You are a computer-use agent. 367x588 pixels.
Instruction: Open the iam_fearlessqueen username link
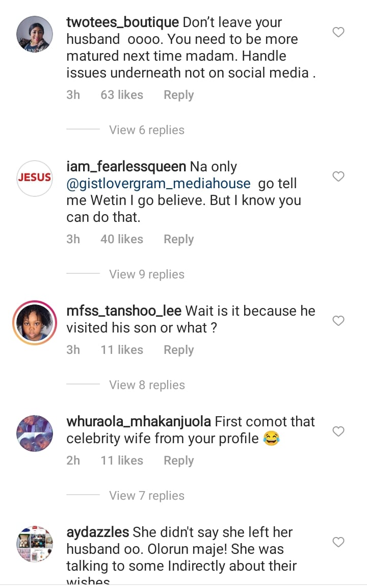tap(126, 167)
